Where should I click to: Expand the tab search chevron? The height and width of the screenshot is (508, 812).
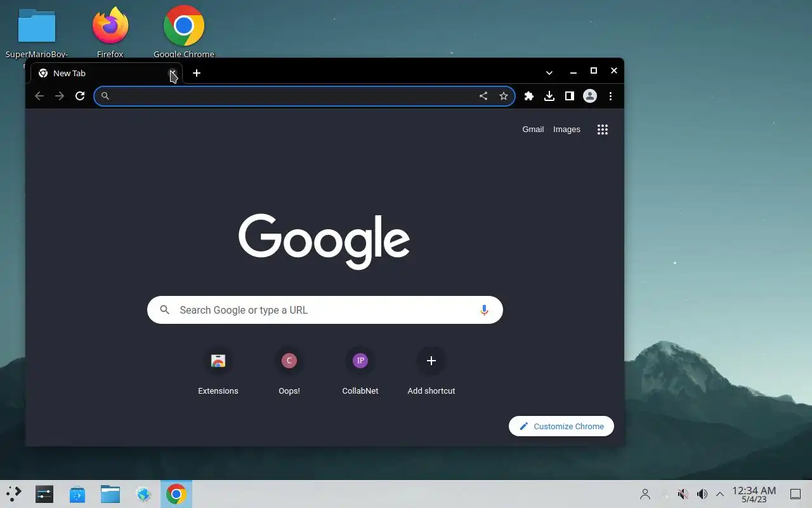pos(549,73)
